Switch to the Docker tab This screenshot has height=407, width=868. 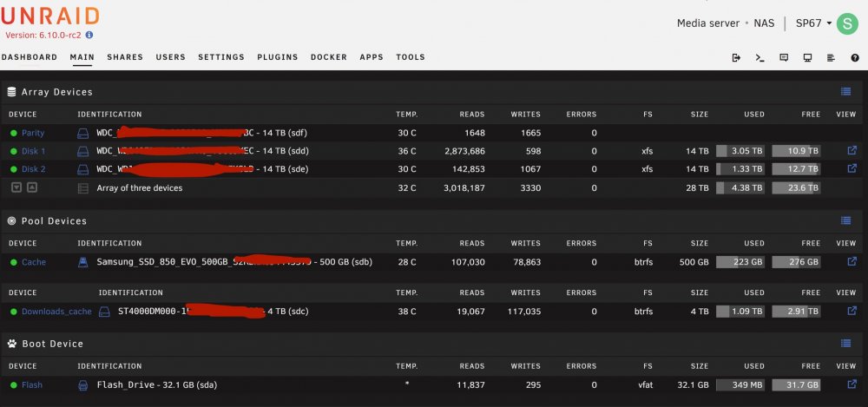pos(329,57)
